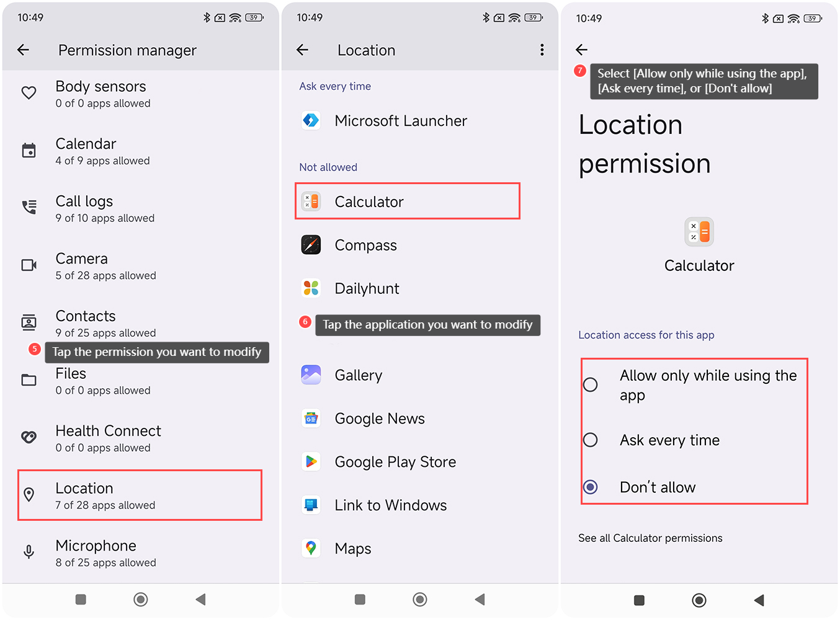
Task: Select the "Don't allow" radio button
Action: [591, 487]
